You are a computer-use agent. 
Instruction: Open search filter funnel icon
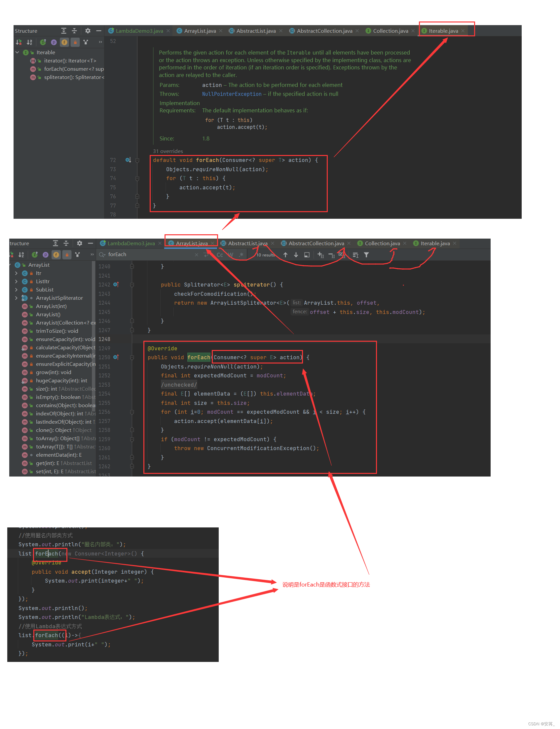tap(366, 255)
